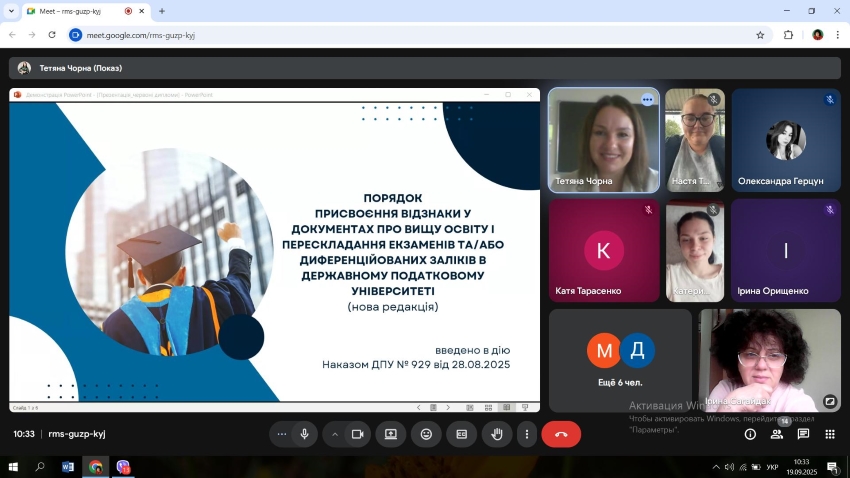Click the meet.google.com address bar
This screenshot has width=850, height=478.
tap(400, 35)
